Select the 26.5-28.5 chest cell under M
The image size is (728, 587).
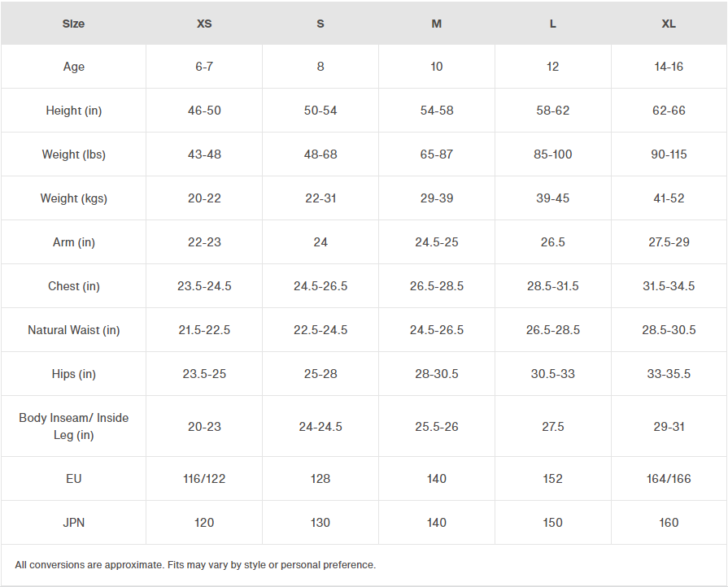437,286
